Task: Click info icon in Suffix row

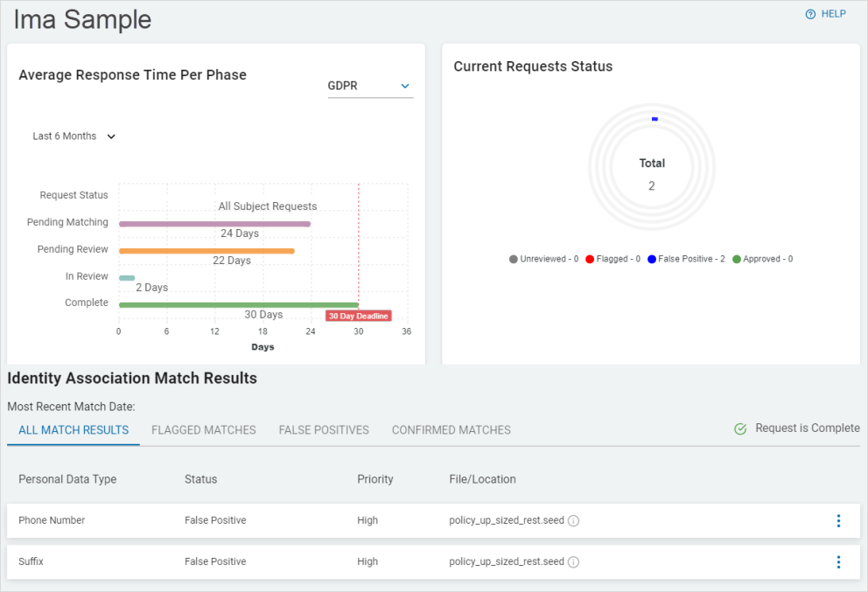Action: click(574, 562)
